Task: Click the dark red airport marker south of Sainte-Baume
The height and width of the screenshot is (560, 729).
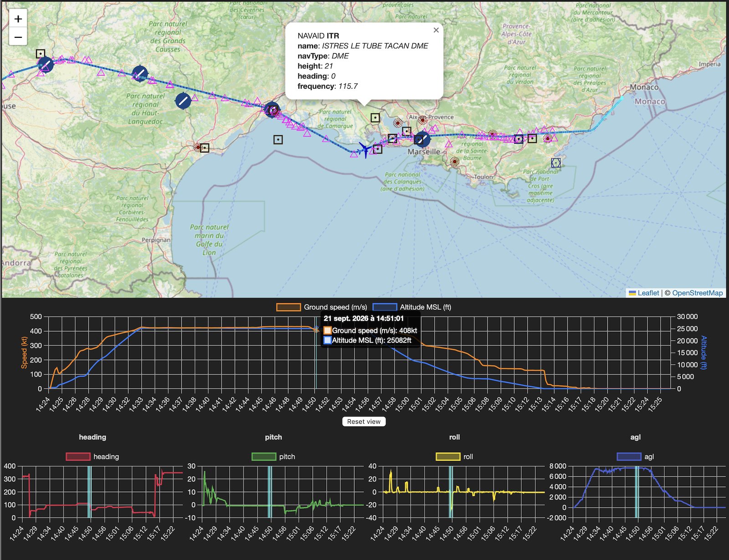Action: coord(454,161)
